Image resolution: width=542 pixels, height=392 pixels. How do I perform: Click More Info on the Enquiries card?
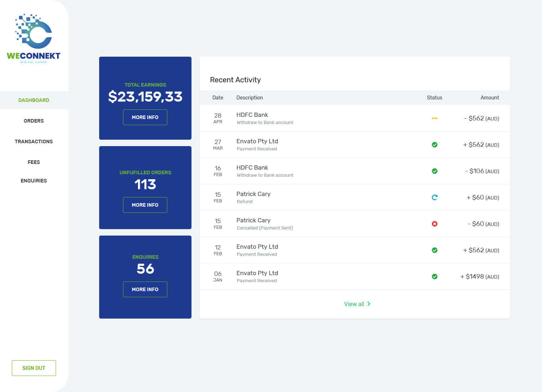click(x=145, y=289)
